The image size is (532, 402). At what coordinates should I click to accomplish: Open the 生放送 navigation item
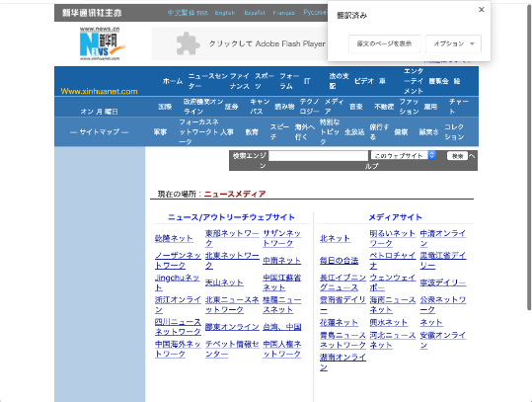click(x=354, y=131)
